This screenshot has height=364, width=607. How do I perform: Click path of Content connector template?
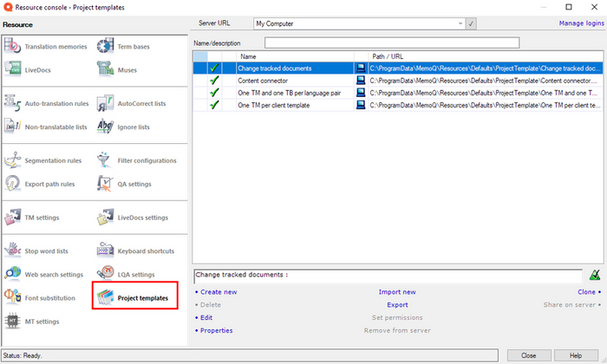(x=486, y=81)
